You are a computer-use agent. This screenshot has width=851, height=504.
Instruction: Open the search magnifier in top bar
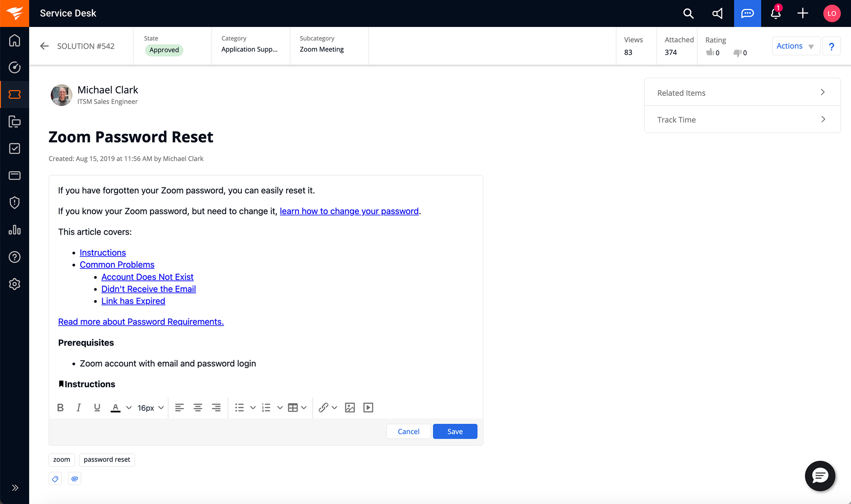[689, 13]
